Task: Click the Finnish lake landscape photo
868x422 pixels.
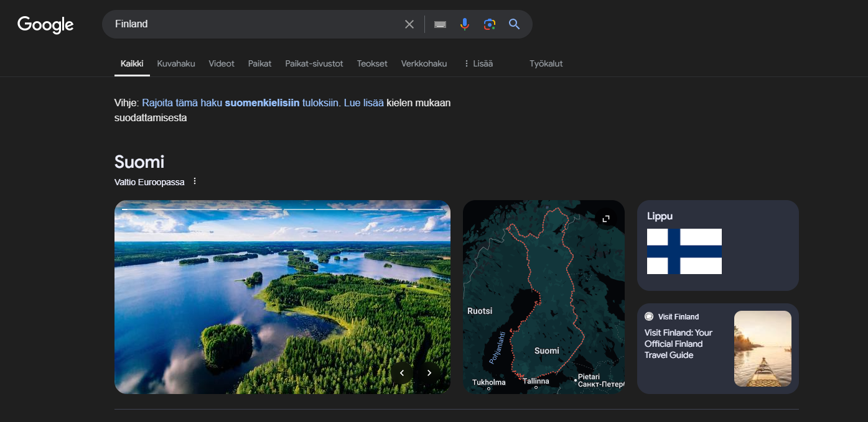Action: pyautogui.click(x=282, y=297)
